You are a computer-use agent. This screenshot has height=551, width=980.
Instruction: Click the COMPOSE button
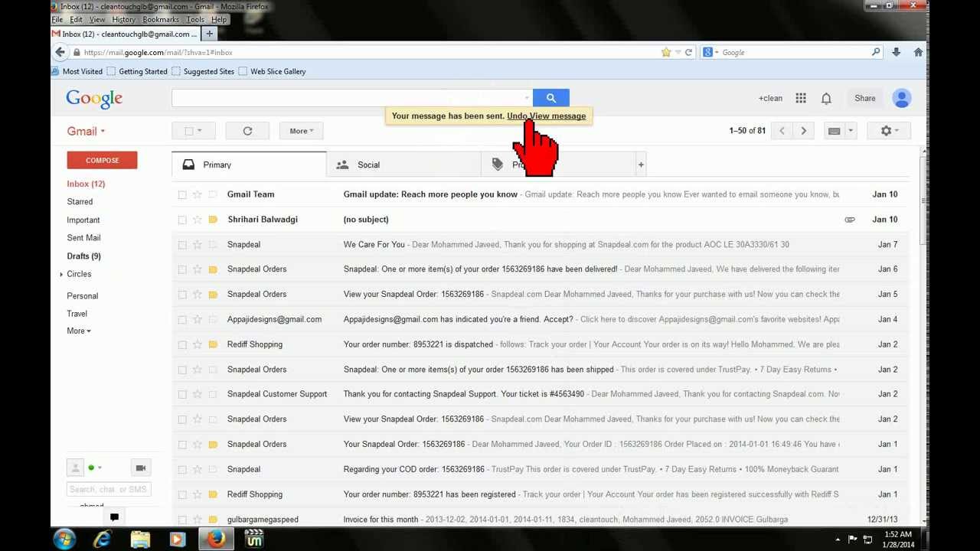click(102, 160)
